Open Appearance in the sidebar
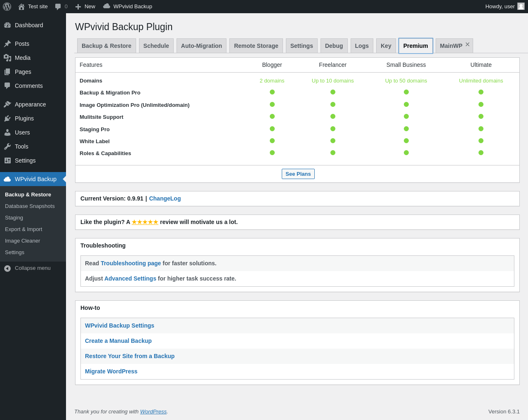This screenshot has width=528, height=420. coord(30,104)
